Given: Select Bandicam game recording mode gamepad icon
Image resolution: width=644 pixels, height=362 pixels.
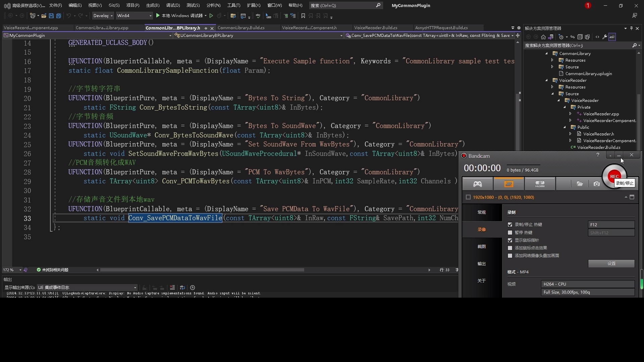Looking at the screenshot, I should tap(477, 184).
